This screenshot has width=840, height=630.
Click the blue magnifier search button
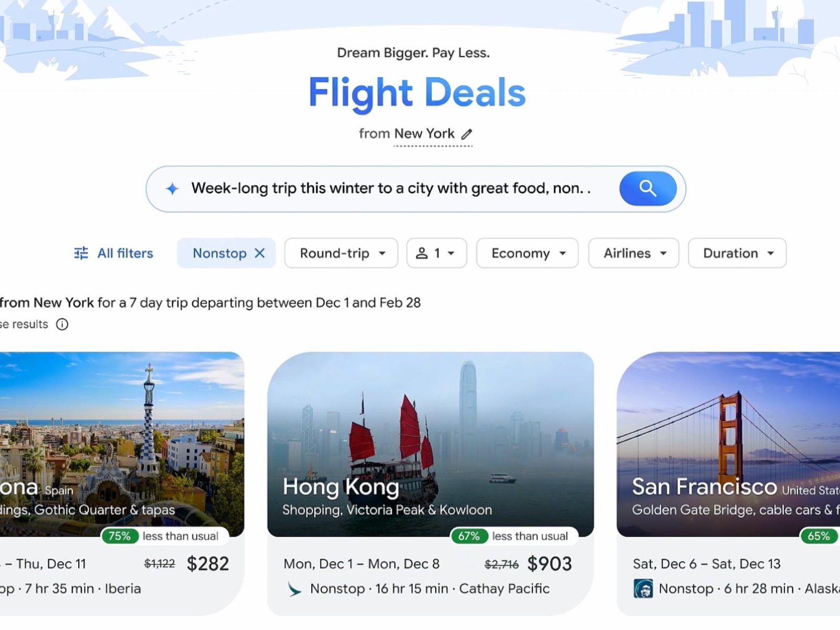coord(648,188)
